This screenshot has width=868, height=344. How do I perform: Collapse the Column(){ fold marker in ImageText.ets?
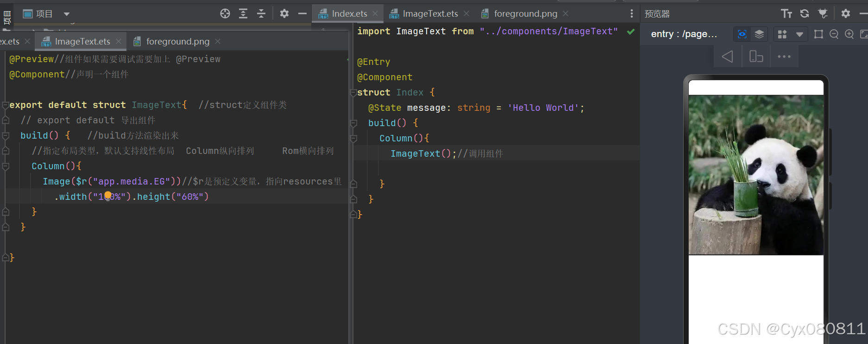point(6,166)
